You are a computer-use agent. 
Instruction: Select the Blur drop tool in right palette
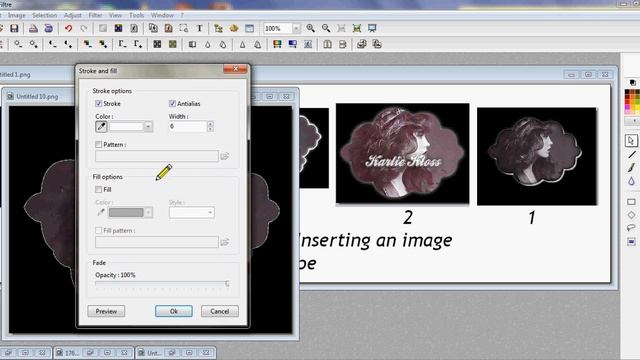point(631,181)
